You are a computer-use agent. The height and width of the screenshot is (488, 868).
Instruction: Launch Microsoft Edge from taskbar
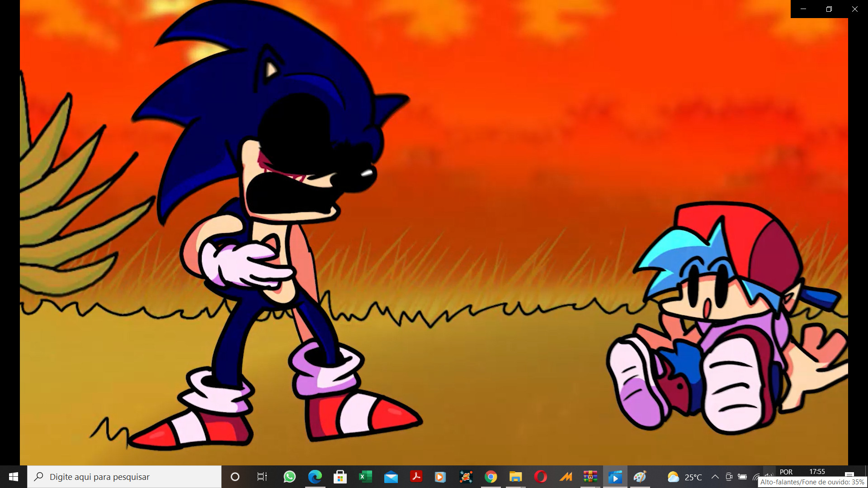(x=315, y=477)
